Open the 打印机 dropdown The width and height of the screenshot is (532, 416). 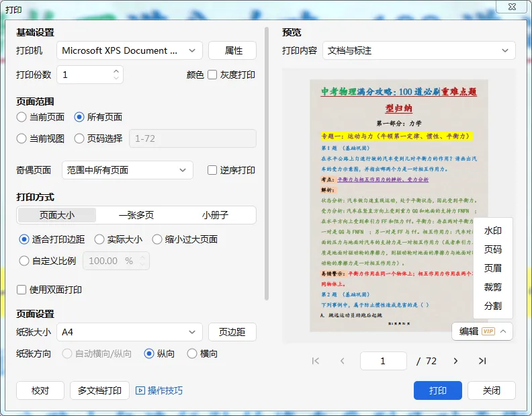(130, 50)
